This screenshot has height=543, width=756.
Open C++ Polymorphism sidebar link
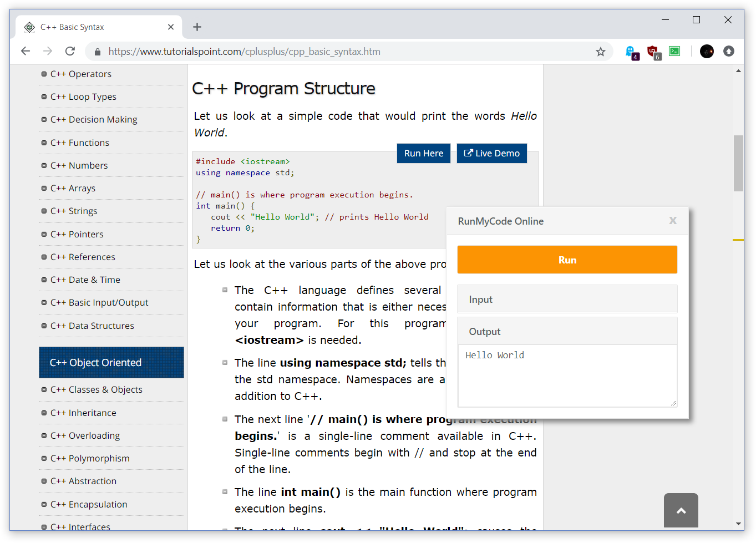(x=90, y=458)
